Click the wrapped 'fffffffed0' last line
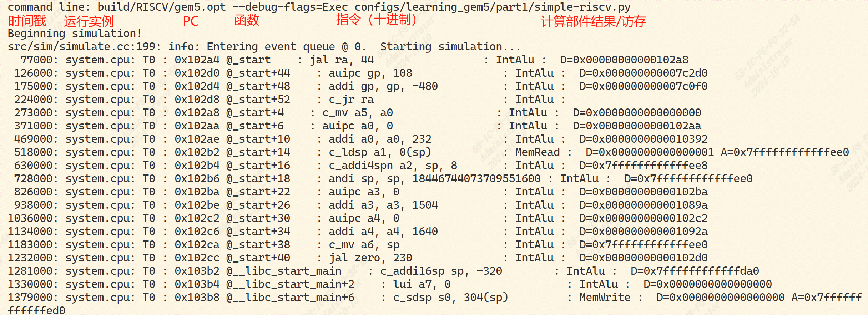Image resolution: width=868 pixels, height=315 pixels. coord(36,310)
